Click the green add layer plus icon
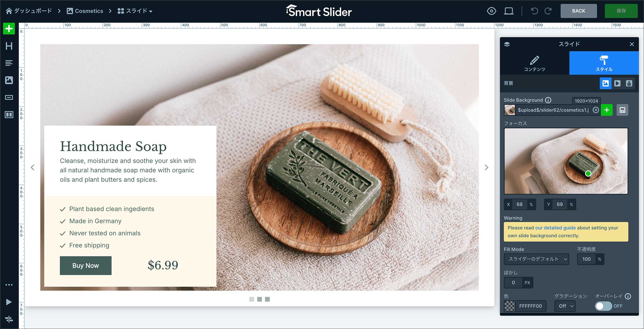The image size is (644, 329). [x=9, y=29]
